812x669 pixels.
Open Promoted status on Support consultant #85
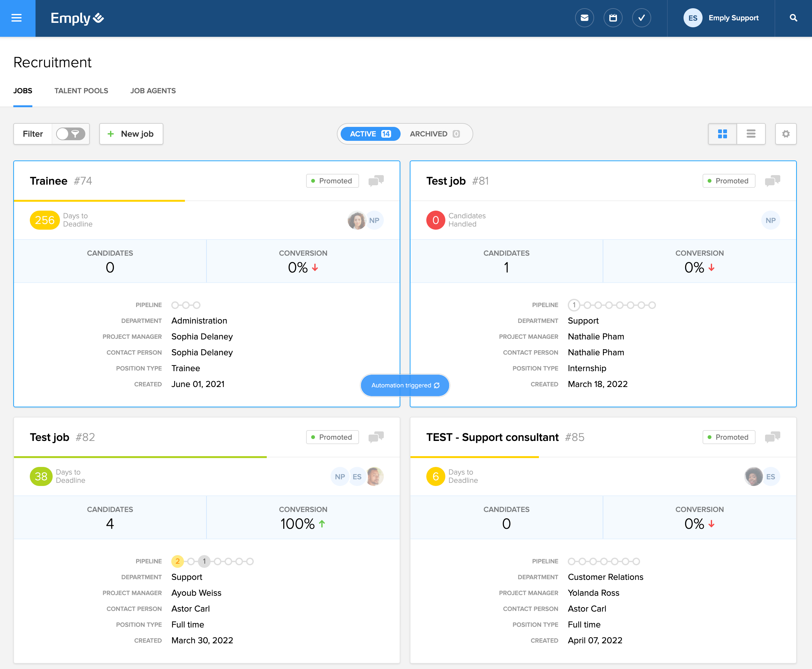click(x=728, y=437)
